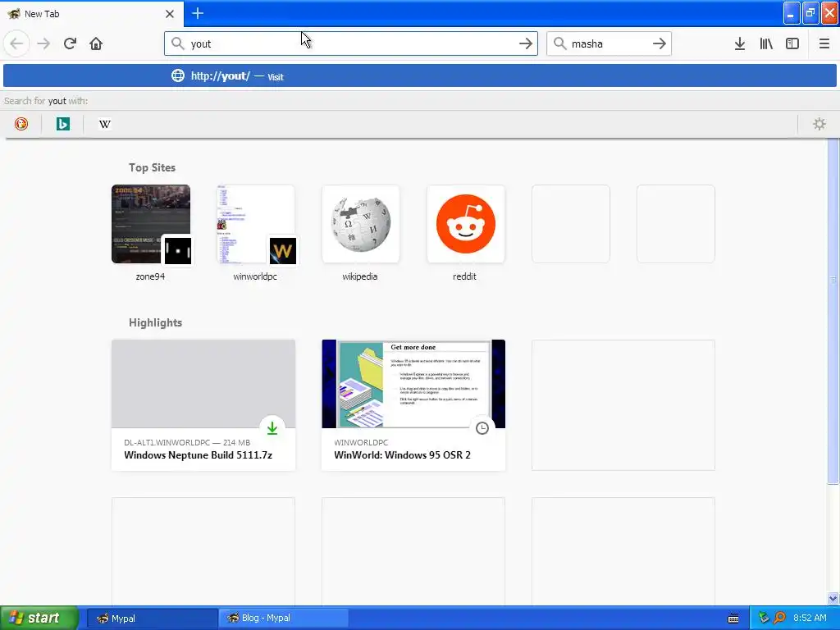
Task: Search with DuckDuckGo icon
Action: (21, 124)
